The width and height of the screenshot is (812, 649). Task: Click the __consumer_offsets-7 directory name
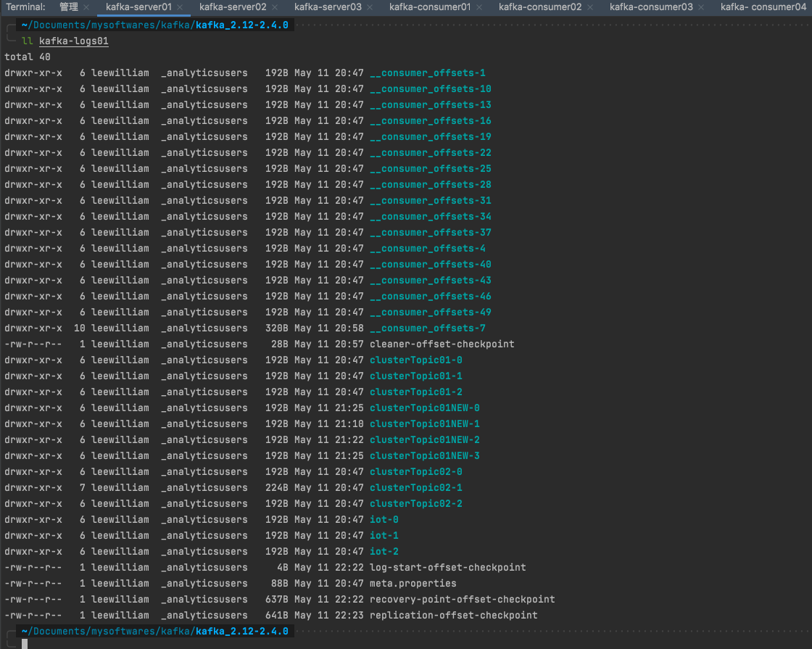click(x=427, y=328)
